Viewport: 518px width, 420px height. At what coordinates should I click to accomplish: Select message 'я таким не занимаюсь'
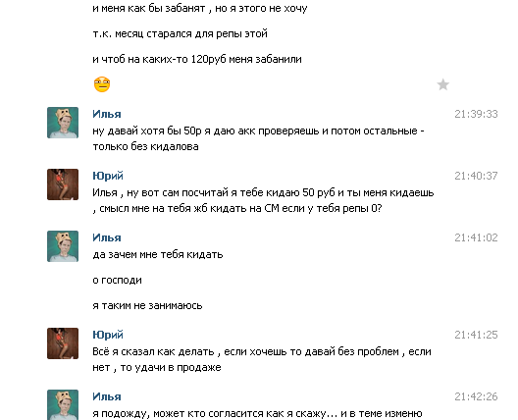tap(147, 305)
